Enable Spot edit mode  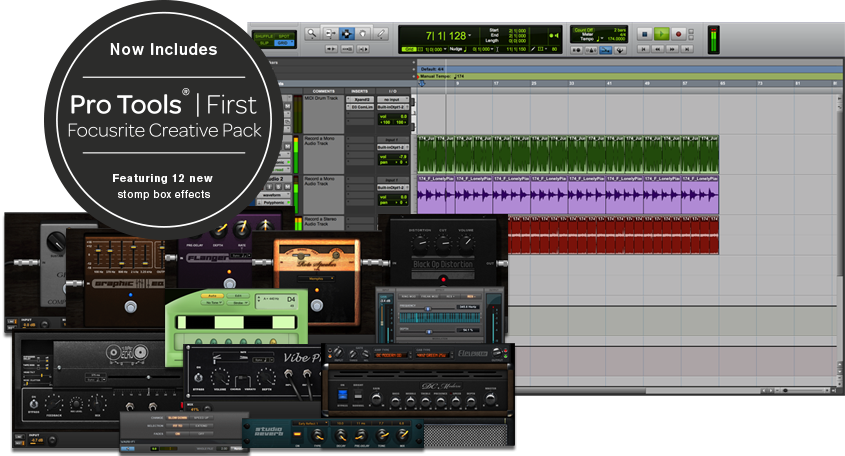click(283, 36)
